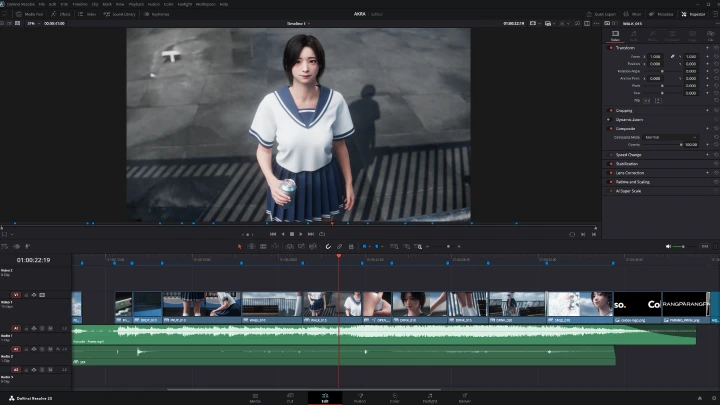
Task: Click Flip vertical icon in Transform
Action: pyautogui.click(x=658, y=101)
